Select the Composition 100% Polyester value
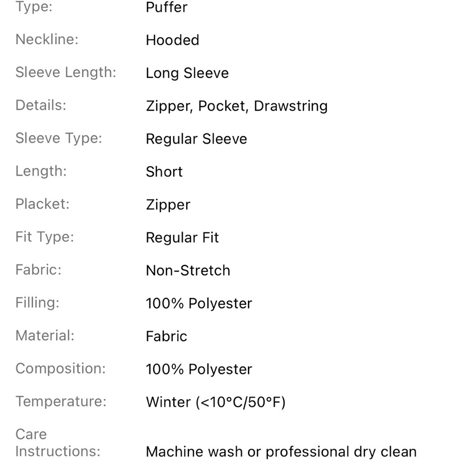This screenshot has width=476, height=476. pyautogui.click(x=199, y=369)
